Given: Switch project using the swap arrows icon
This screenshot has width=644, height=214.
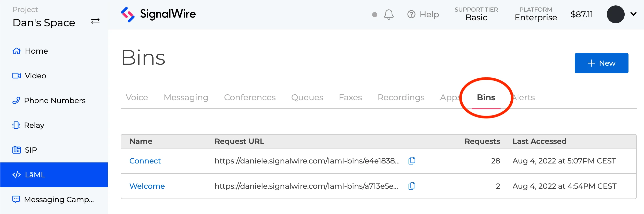Looking at the screenshot, I should click(x=95, y=21).
